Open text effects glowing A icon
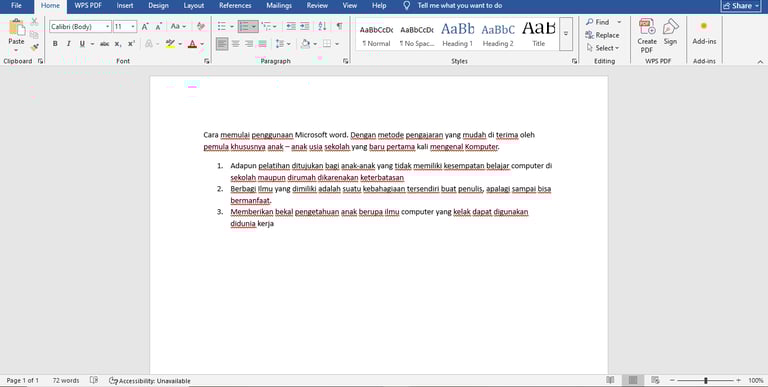 tap(149, 44)
